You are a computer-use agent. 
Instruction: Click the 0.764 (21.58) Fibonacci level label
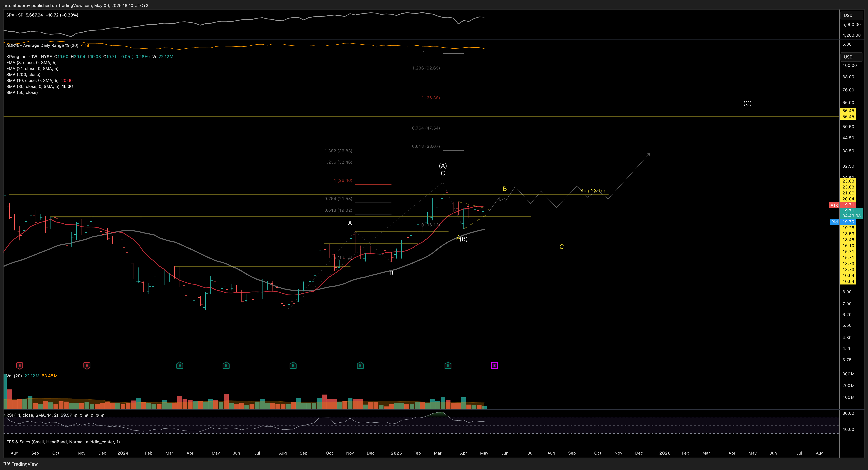point(338,199)
